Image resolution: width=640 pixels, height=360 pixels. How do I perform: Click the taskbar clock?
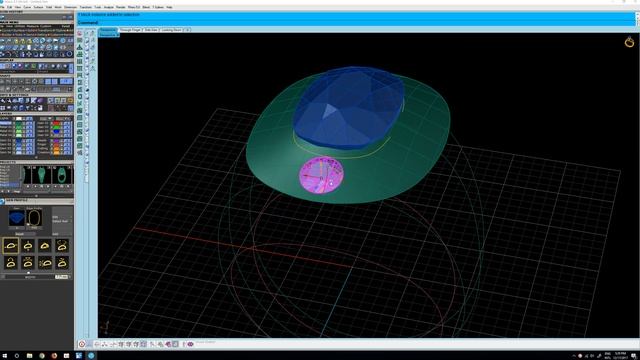click(620, 356)
